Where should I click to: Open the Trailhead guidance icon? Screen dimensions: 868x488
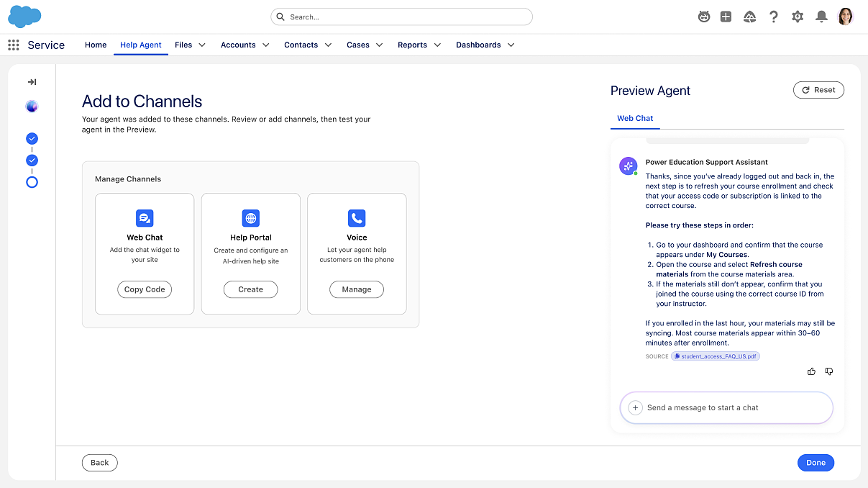pyautogui.click(x=749, y=17)
